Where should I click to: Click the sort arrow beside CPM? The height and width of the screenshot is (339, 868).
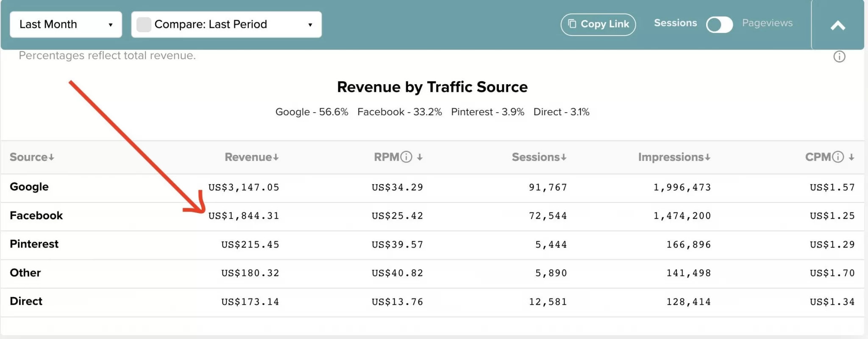point(851,157)
